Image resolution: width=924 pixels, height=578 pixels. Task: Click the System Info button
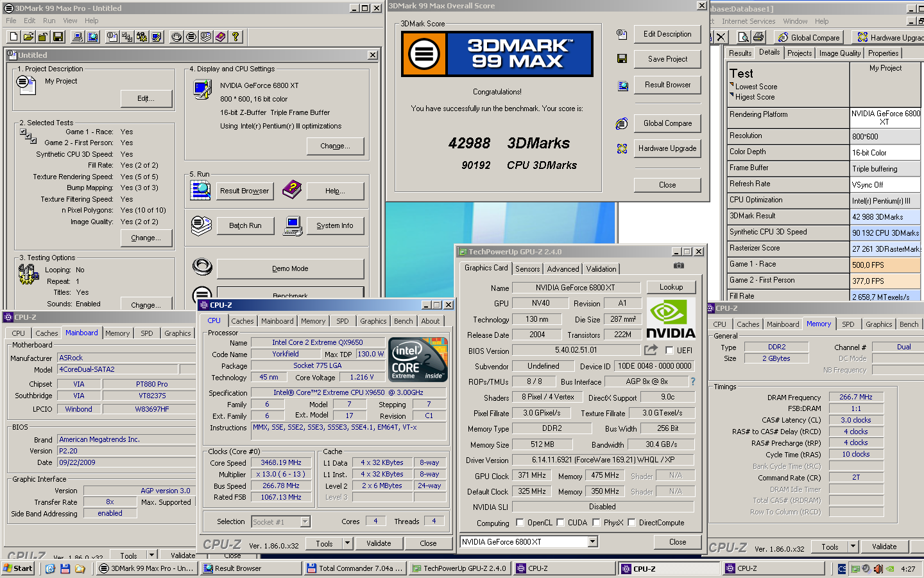tap(335, 225)
